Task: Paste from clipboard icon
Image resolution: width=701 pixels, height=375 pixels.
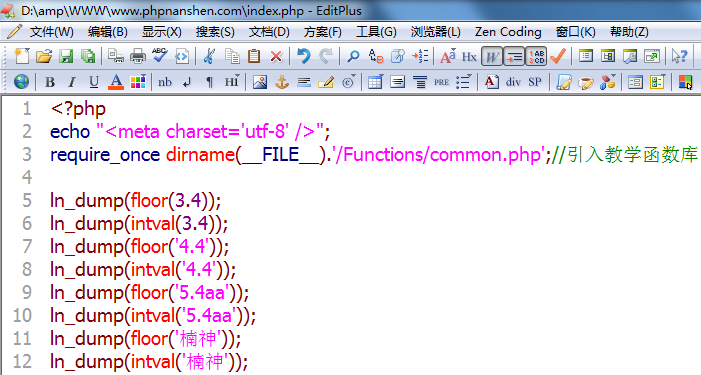Action: click(254, 56)
